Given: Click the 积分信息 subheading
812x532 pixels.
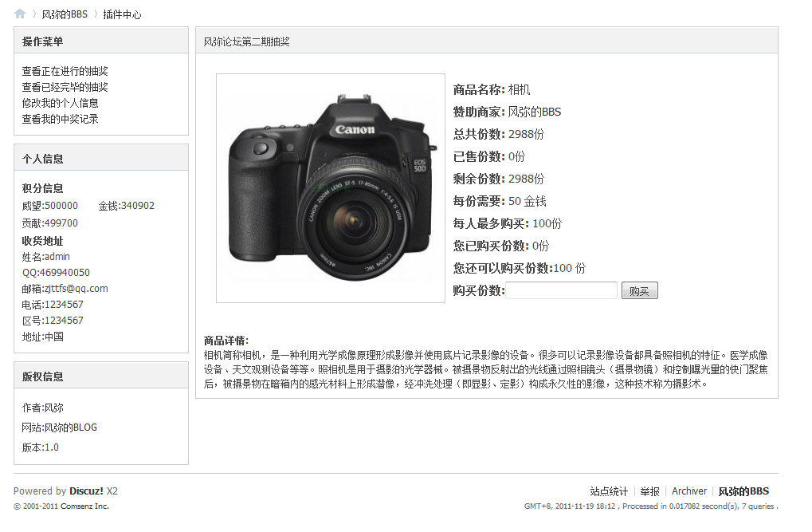Looking at the screenshot, I should 42,188.
